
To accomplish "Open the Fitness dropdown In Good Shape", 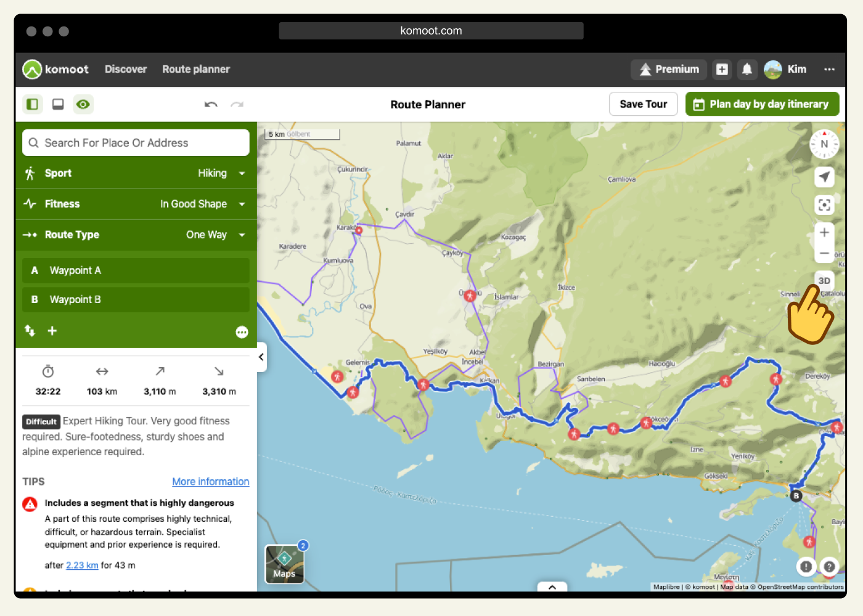I will tap(136, 204).
